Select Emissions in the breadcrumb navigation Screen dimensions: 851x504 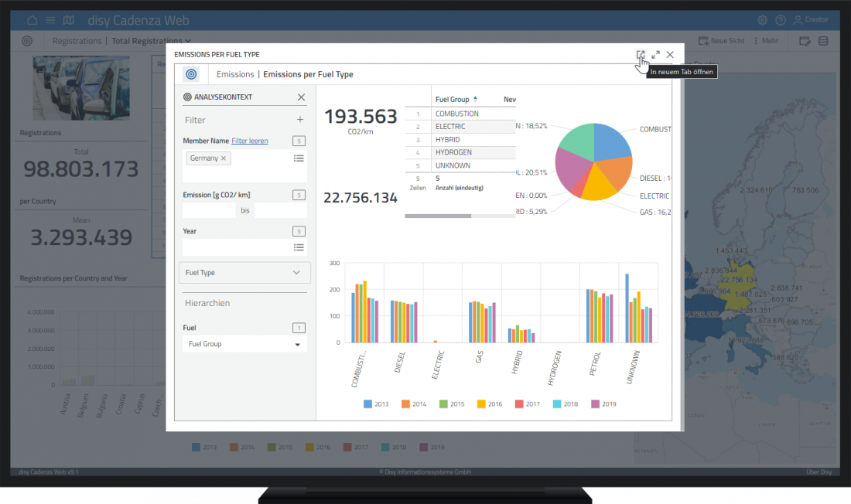[235, 74]
